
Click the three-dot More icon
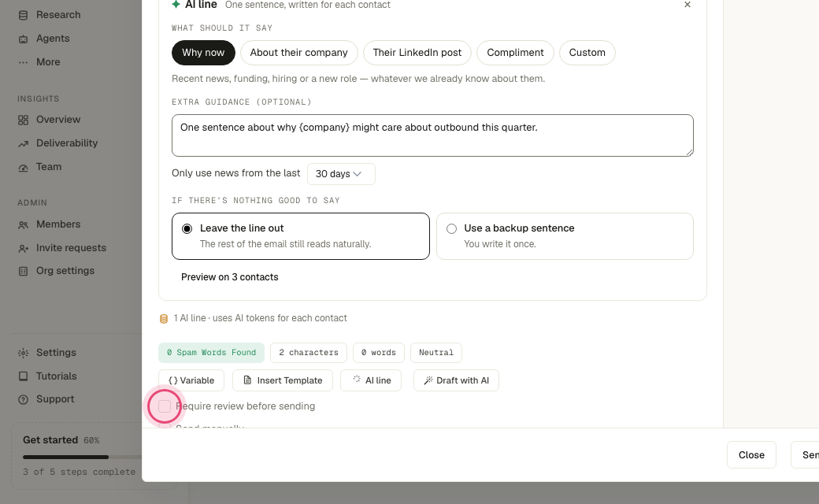click(23, 62)
